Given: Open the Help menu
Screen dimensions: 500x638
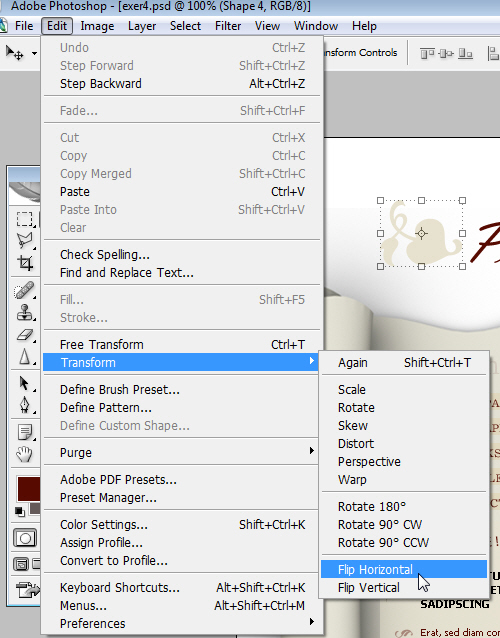Looking at the screenshot, I should point(364,26).
